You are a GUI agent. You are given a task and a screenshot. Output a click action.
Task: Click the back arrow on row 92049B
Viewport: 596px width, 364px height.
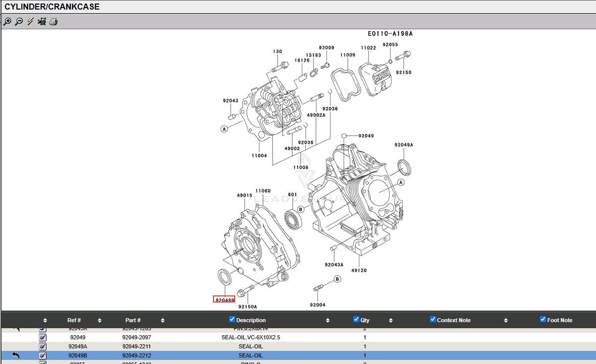pos(16,355)
